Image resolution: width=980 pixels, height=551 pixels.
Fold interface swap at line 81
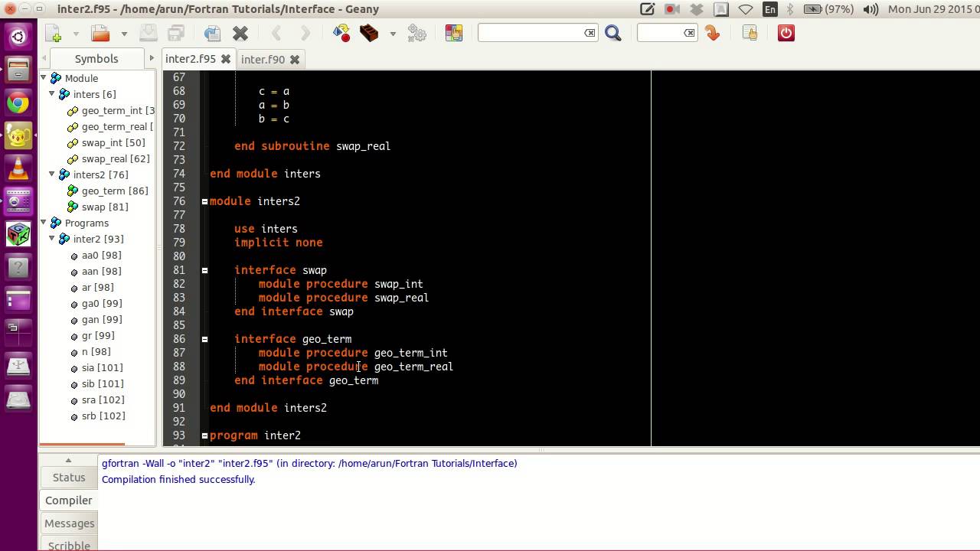[204, 270]
